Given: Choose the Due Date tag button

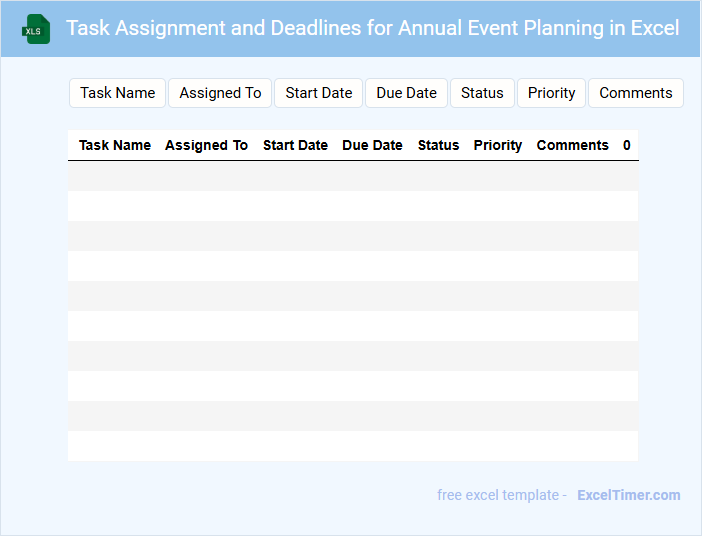Looking at the screenshot, I should [x=407, y=93].
